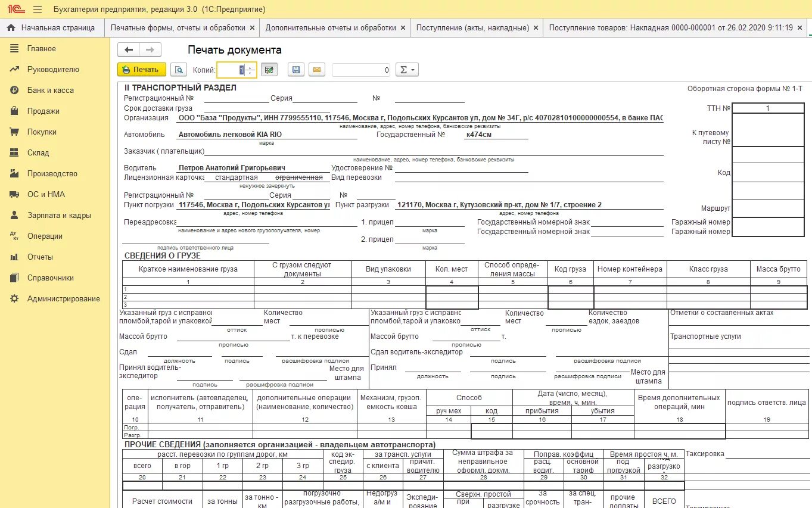Open the Склад section
The width and height of the screenshot is (812, 508).
coord(55,153)
